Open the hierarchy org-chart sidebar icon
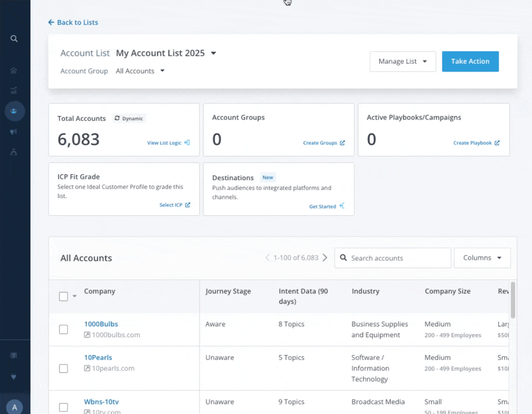 14,152
